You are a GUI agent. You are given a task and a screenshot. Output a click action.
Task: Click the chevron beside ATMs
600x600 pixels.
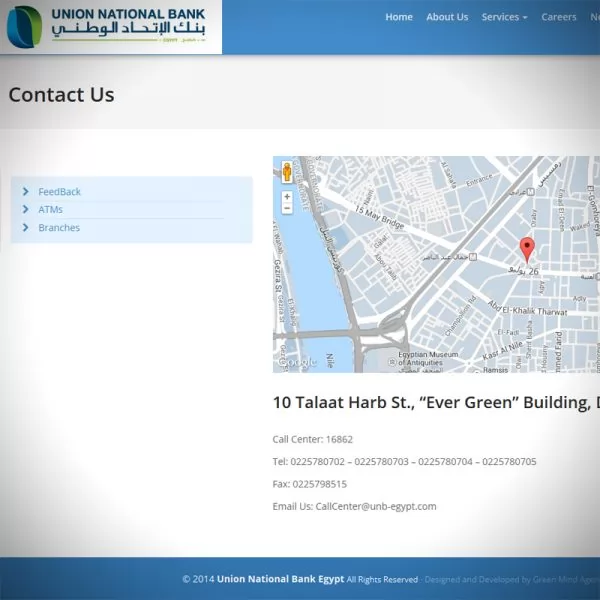point(26,209)
